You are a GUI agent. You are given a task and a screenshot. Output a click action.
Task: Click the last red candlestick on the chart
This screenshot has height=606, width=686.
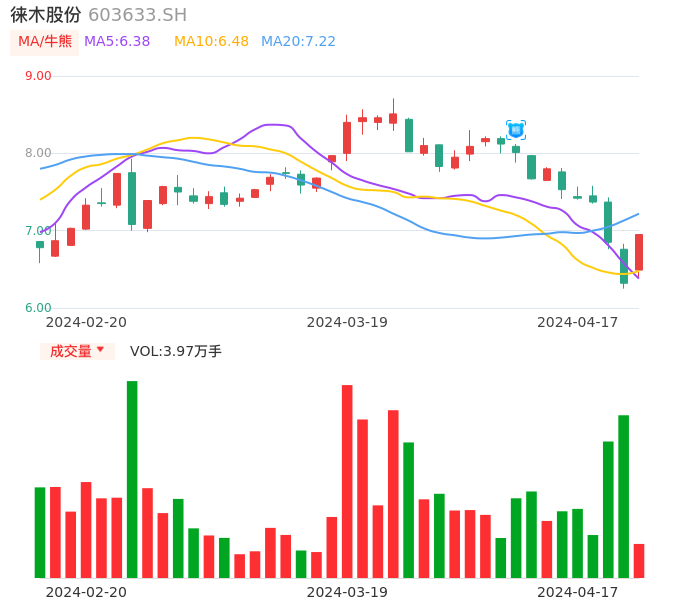pyautogui.click(x=639, y=252)
